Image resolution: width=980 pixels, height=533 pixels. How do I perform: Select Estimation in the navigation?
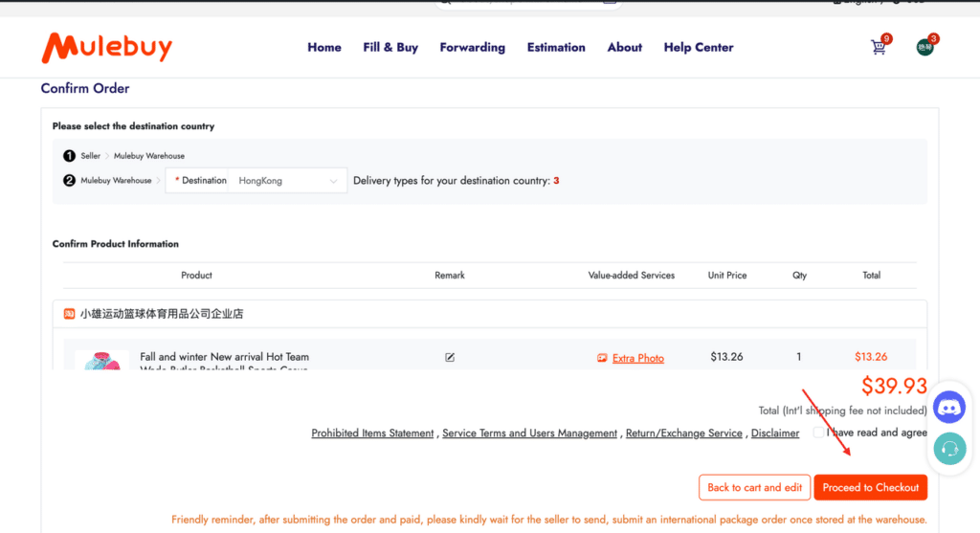point(556,48)
